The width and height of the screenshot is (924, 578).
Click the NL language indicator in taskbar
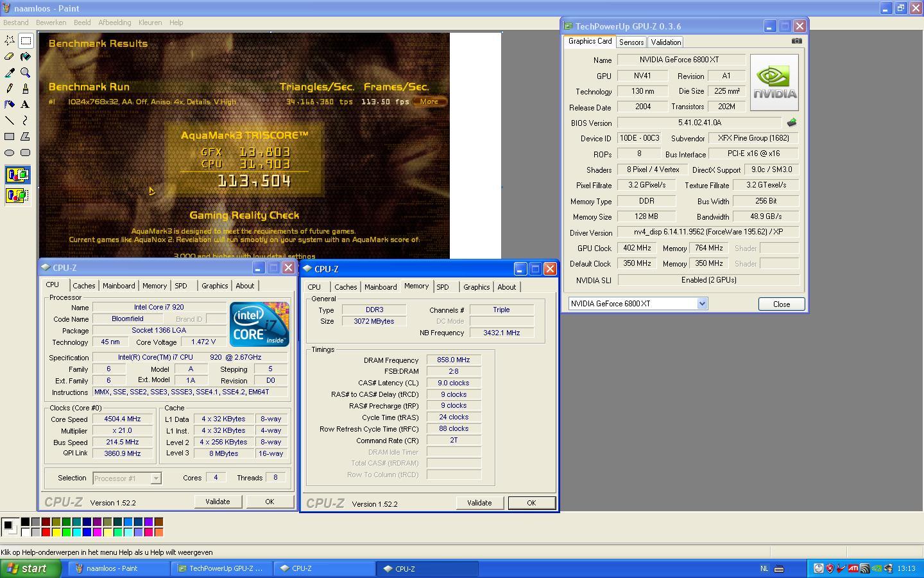764,568
